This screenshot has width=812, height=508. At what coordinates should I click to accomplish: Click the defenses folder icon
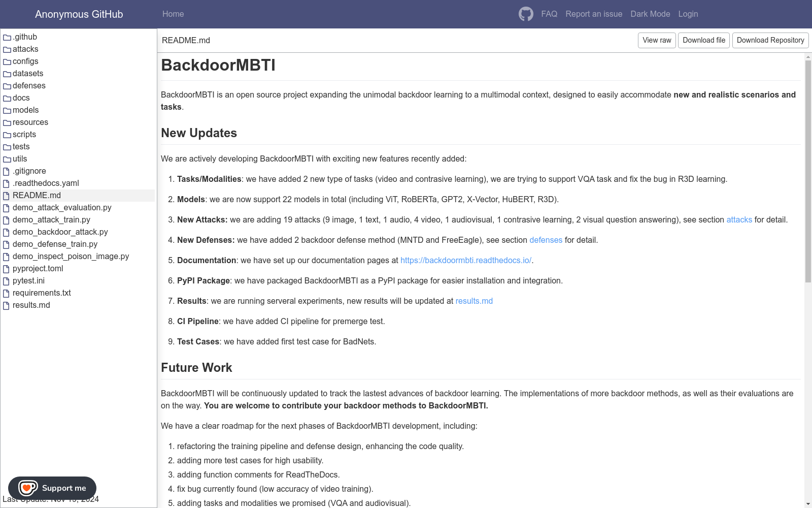7,86
